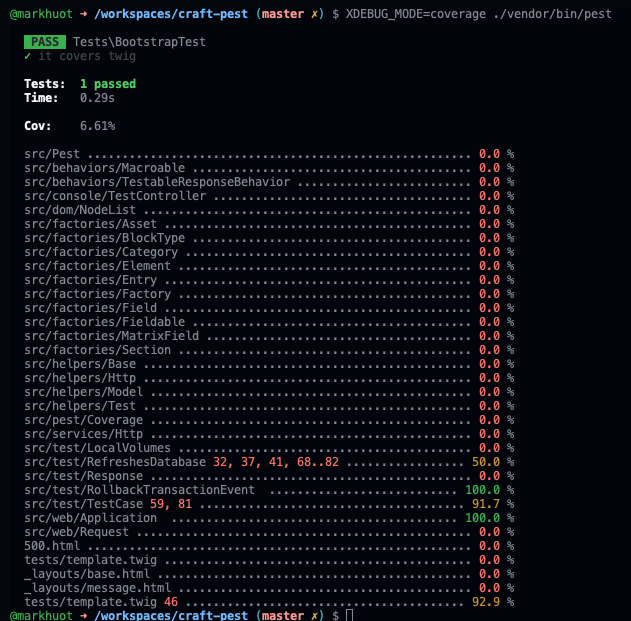The width and height of the screenshot is (631, 621).
Task: Click src/factories/Field file name
Action: coord(91,308)
